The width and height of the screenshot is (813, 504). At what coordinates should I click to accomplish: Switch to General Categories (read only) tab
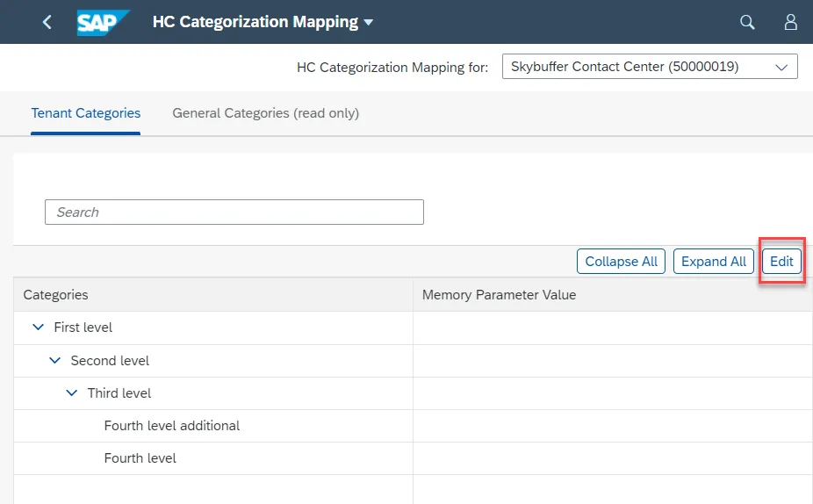(x=265, y=113)
